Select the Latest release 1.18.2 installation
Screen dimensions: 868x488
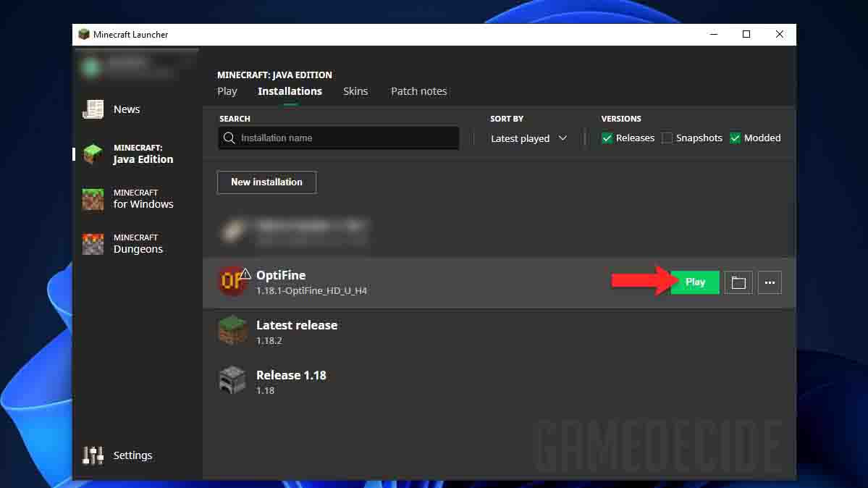pyautogui.click(x=500, y=332)
